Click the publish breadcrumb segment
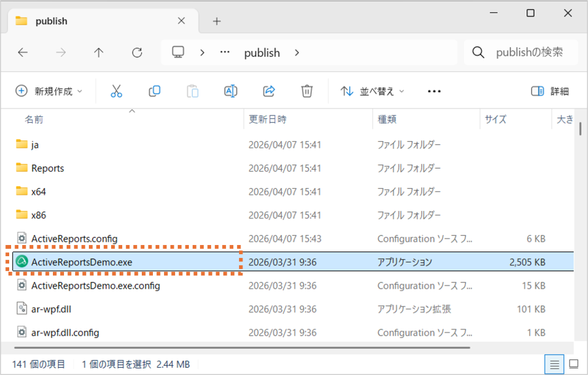This screenshot has height=375, width=588. [262, 52]
